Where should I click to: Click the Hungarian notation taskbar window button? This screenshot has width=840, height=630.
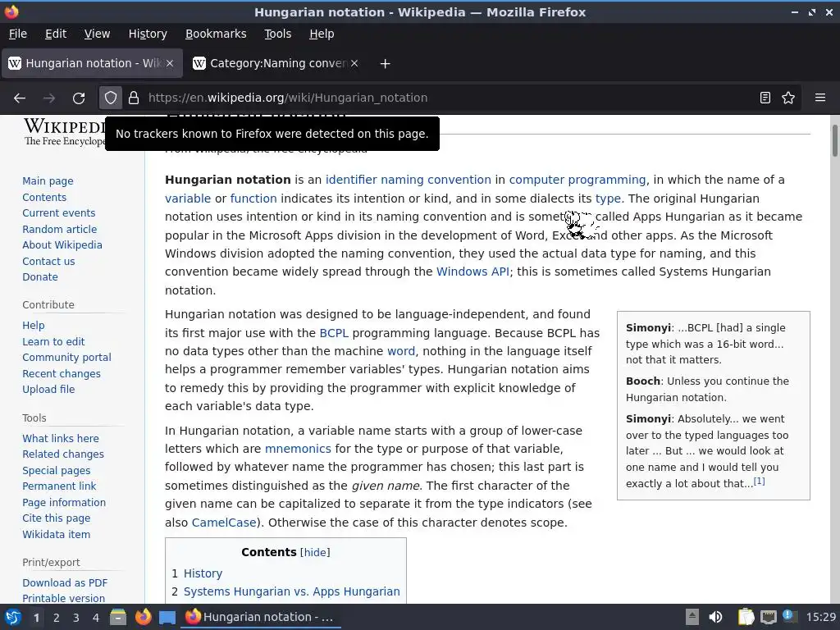[x=261, y=617]
